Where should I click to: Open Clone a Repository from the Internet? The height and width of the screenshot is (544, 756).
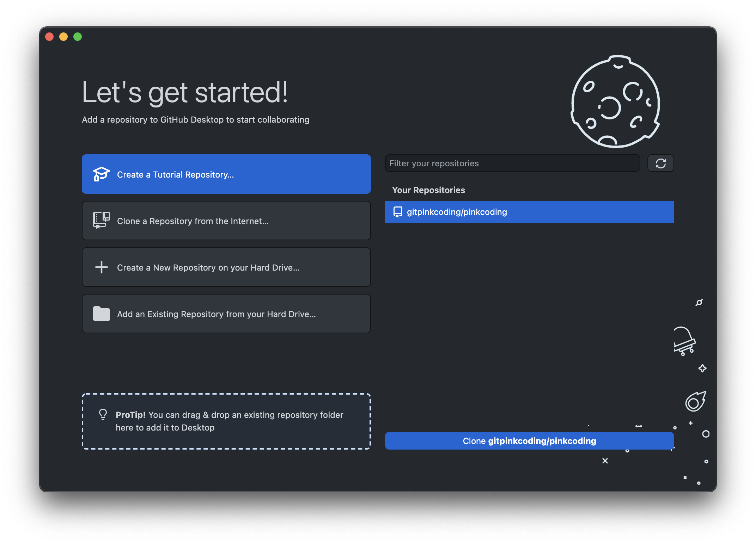(x=226, y=221)
